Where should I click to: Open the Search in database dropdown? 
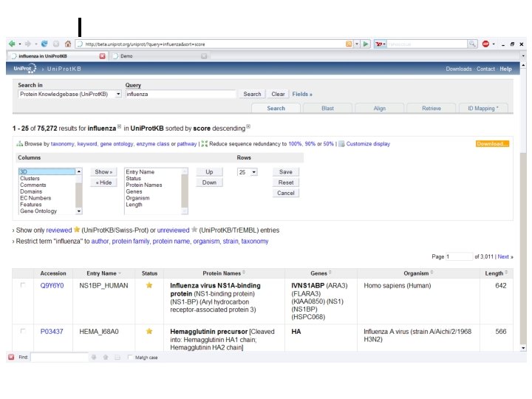(x=118, y=94)
